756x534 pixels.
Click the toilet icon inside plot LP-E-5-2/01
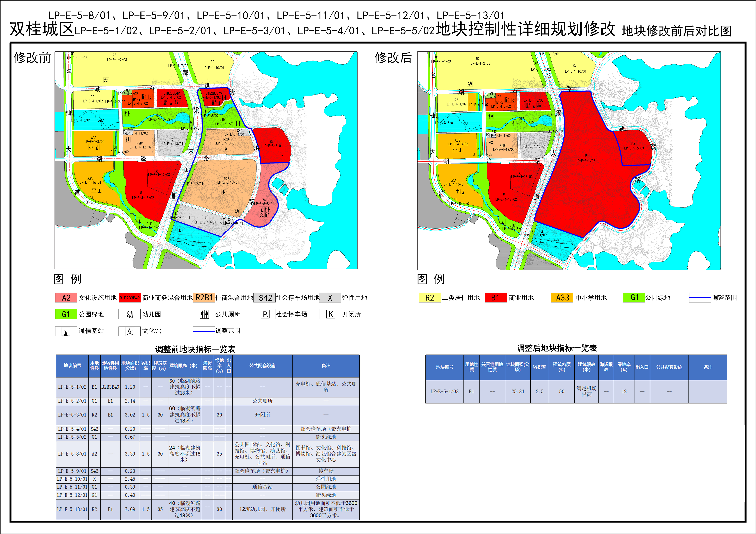tap(238, 123)
